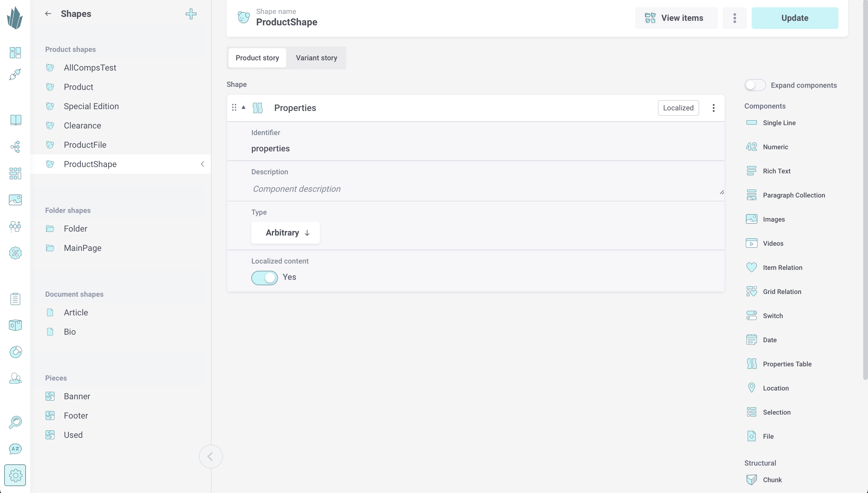
Task: Click the Identifier field with properties
Action: [x=476, y=149]
